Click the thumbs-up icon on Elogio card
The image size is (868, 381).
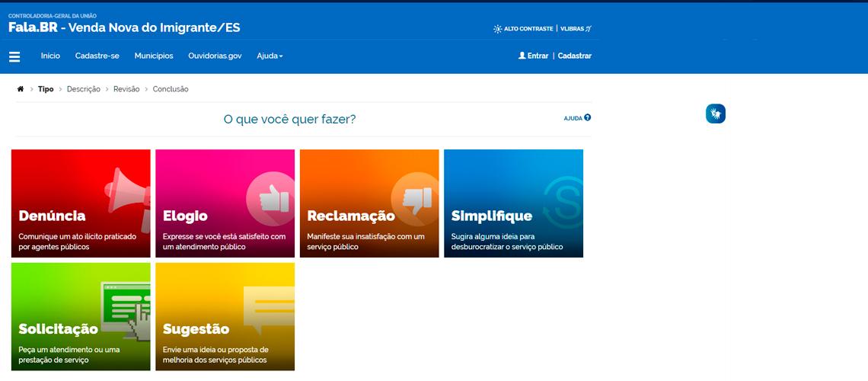click(x=270, y=198)
